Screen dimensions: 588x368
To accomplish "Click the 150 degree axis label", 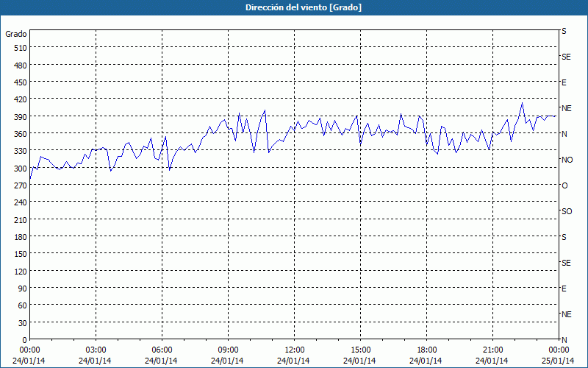I will coord(21,254).
